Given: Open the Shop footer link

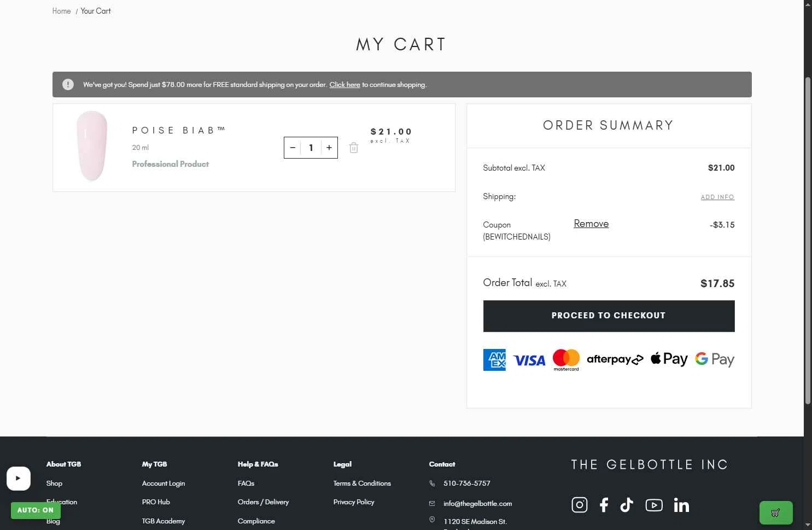Looking at the screenshot, I should (54, 484).
